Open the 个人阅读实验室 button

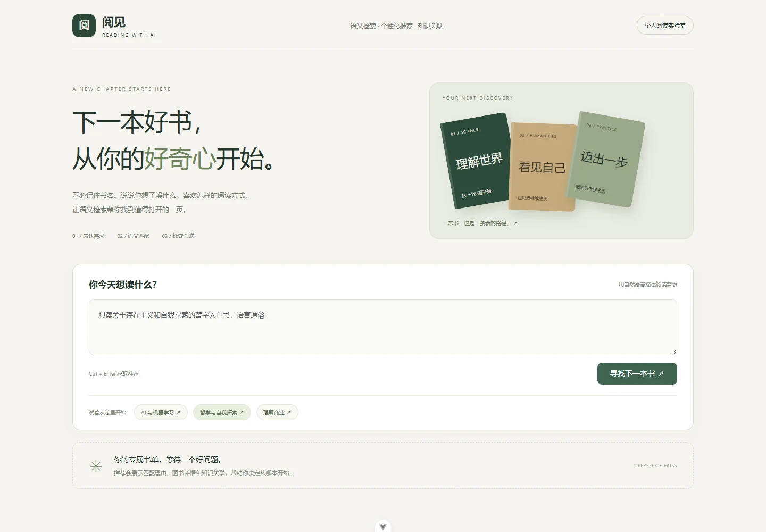665,26
